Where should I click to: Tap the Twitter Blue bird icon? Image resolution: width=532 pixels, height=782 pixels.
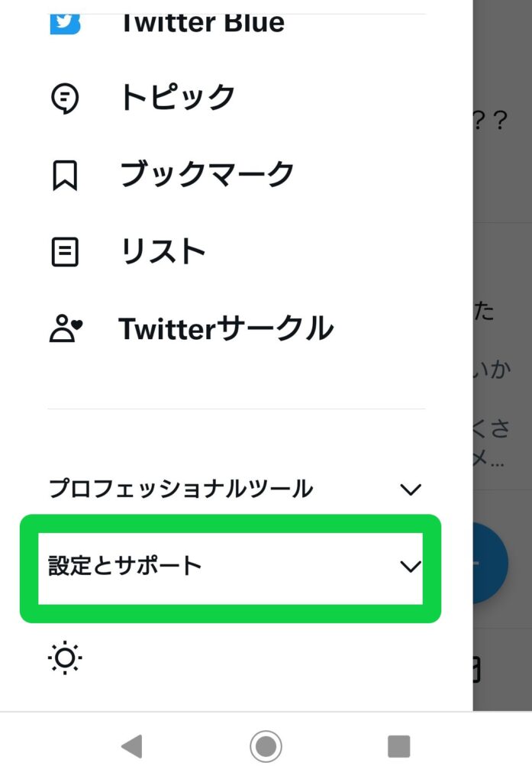[65, 22]
